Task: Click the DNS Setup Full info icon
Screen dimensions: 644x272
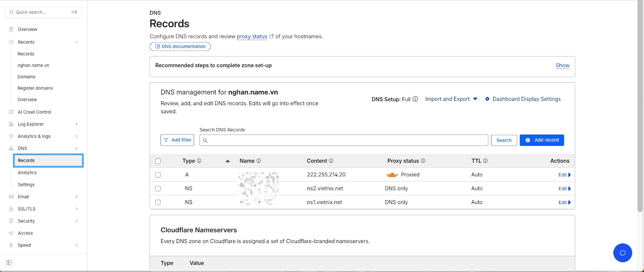Action: tap(415, 99)
